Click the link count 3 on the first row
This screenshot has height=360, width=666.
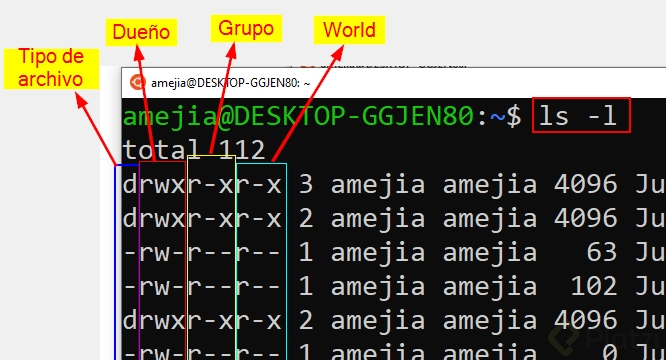tap(306, 184)
